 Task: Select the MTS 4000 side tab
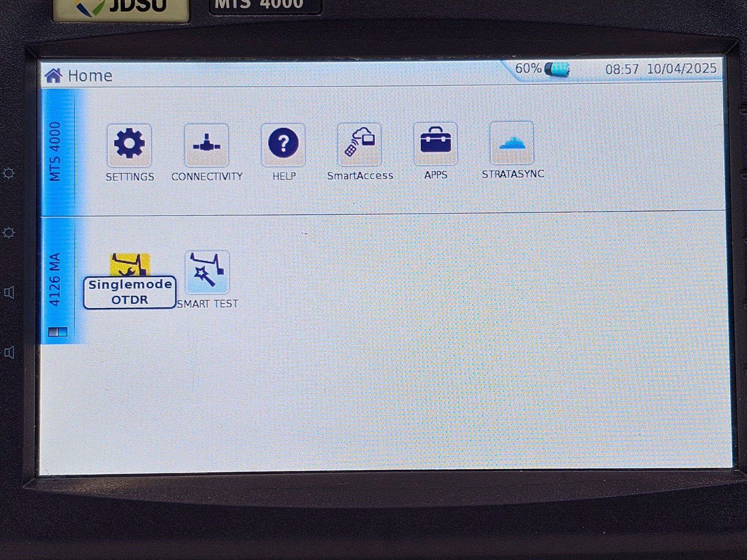point(56,152)
